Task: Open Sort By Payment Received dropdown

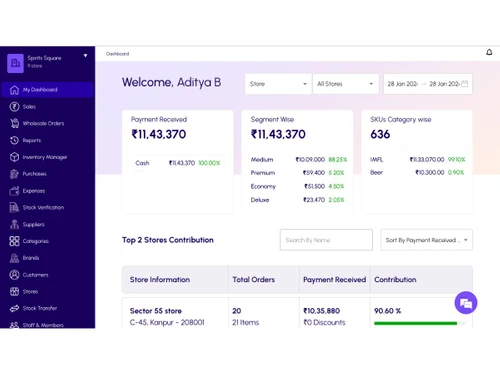Action: coord(426,240)
